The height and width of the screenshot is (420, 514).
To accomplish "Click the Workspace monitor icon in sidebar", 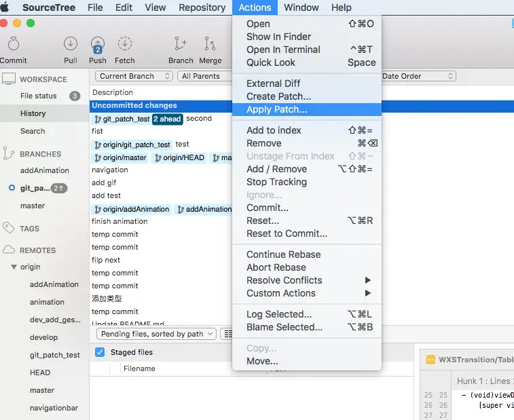I will coord(9,79).
